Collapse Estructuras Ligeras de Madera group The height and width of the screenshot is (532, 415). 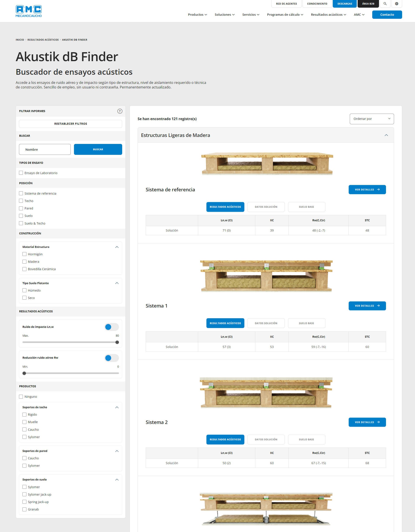pos(386,135)
